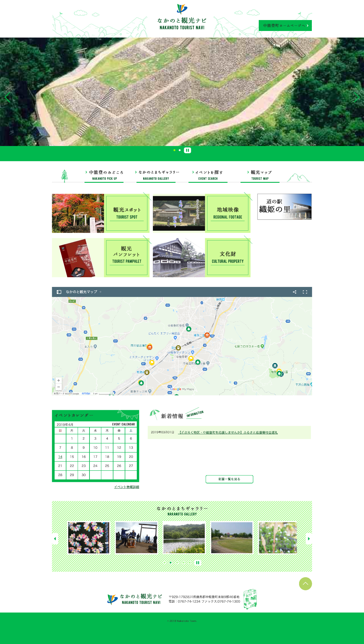Zoom in on the map
The image size is (364, 644).
pos(59,380)
